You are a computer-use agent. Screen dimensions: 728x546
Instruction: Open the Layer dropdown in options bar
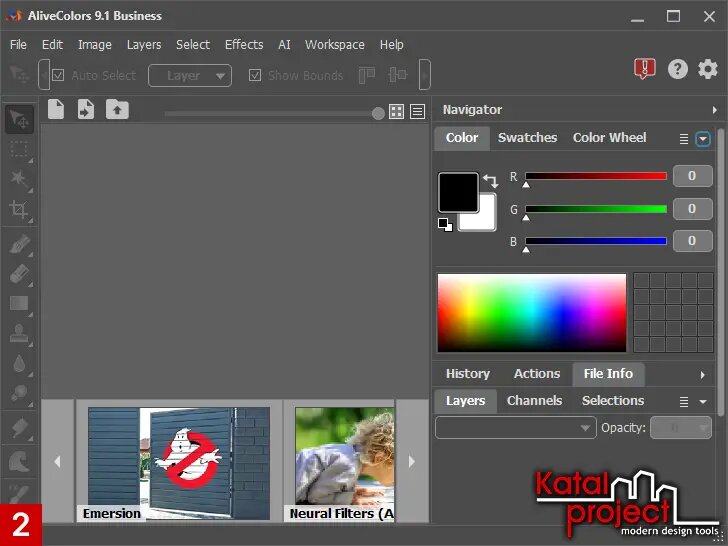[190, 76]
